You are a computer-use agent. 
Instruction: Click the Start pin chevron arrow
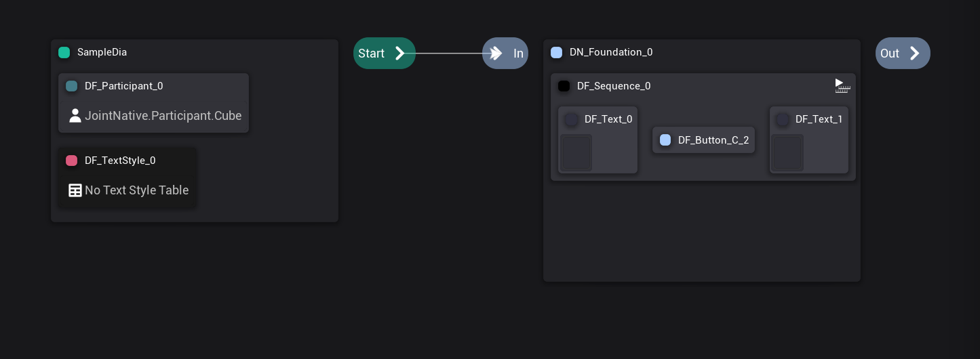pyautogui.click(x=400, y=54)
